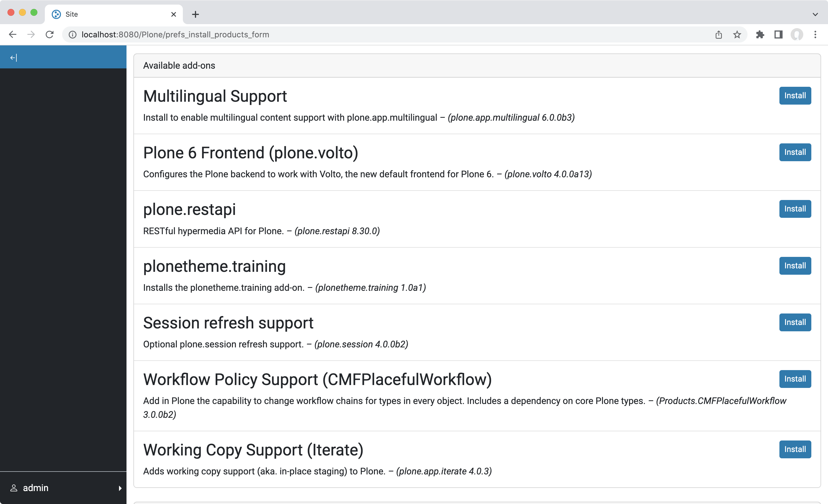Click the collapse sidebar toggle icon
This screenshot has height=504, width=828.
(13, 57)
